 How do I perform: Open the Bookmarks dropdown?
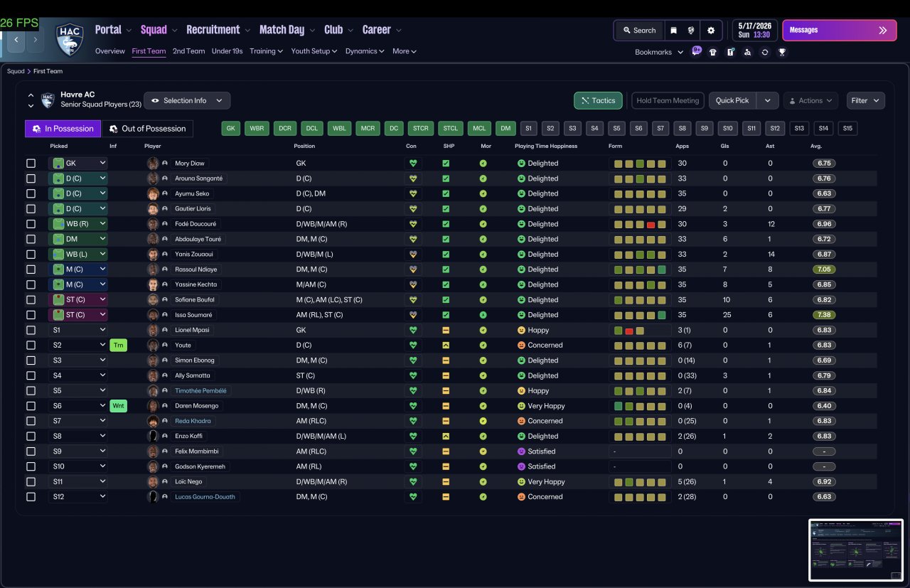[659, 52]
